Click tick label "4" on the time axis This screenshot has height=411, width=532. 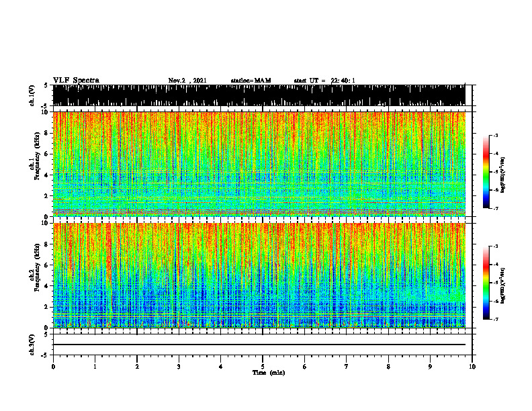click(221, 367)
